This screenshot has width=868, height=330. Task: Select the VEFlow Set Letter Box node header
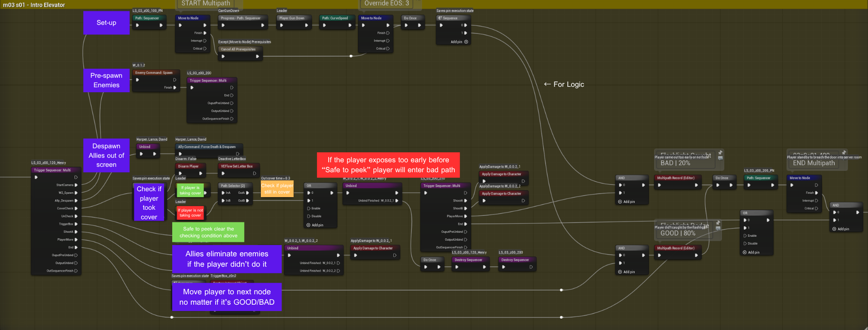[239, 166]
